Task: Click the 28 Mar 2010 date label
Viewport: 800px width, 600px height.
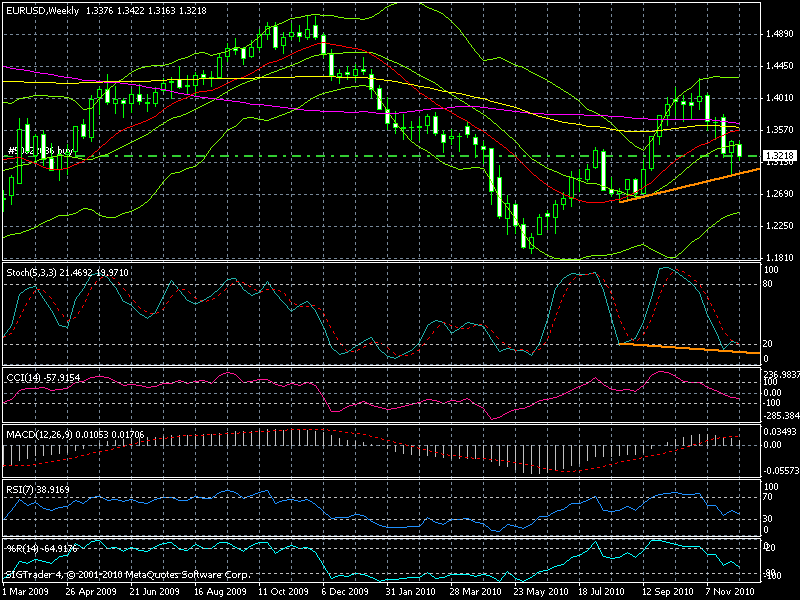Action: 475,592
